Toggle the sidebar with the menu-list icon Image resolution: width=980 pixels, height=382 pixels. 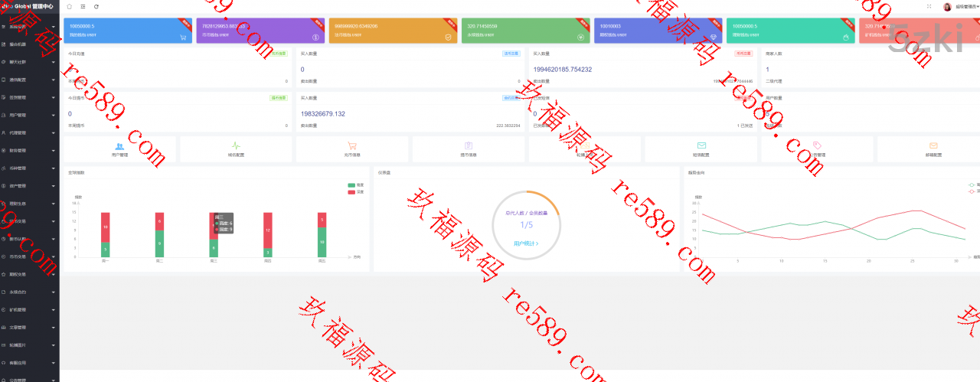coord(83,6)
